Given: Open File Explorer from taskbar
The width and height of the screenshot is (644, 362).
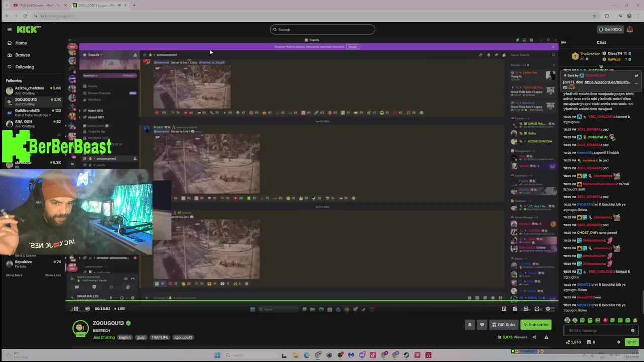Looking at the screenshot, I should click(x=295, y=355).
